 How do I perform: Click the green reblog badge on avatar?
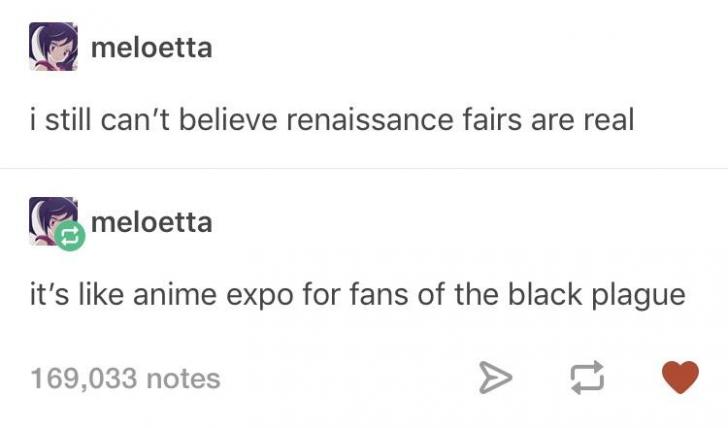click(x=70, y=236)
